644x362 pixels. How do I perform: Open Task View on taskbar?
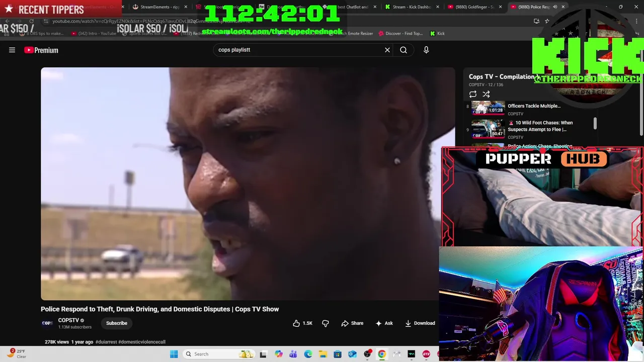tap(263, 354)
